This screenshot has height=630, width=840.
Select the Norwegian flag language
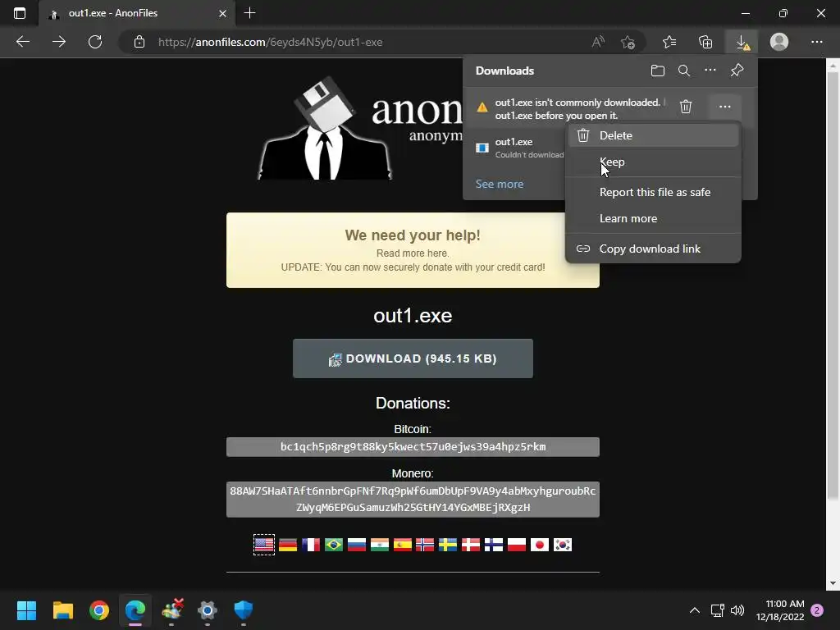(x=425, y=545)
